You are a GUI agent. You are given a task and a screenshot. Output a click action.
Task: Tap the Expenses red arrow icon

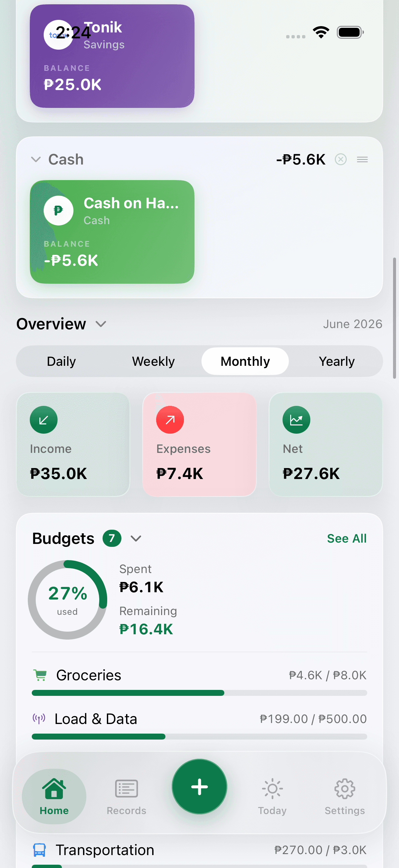170,420
